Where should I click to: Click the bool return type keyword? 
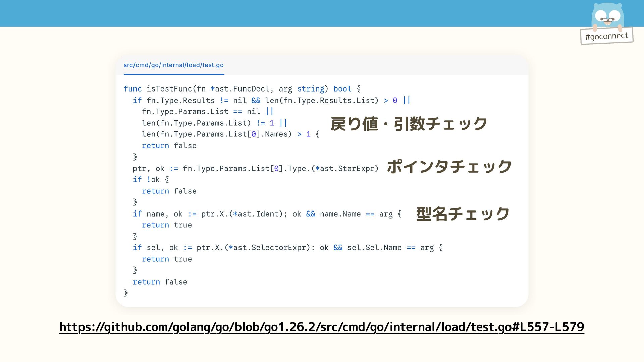coord(342,89)
